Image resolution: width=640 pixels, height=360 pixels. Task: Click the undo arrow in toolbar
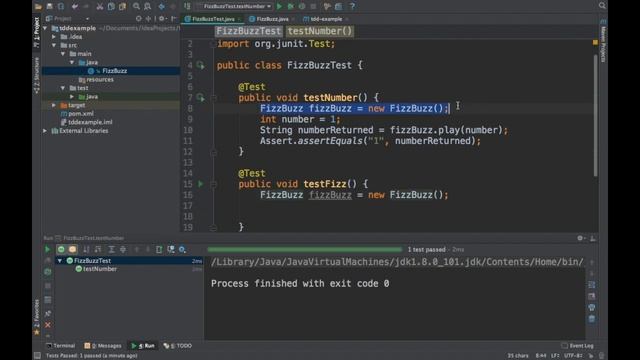tap(74, 6)
